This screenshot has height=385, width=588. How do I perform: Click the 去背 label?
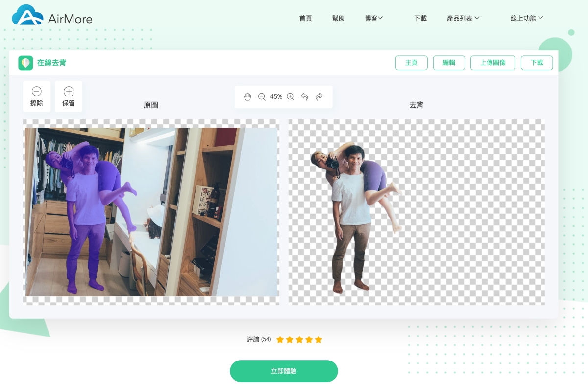click(x=416, y=105)
